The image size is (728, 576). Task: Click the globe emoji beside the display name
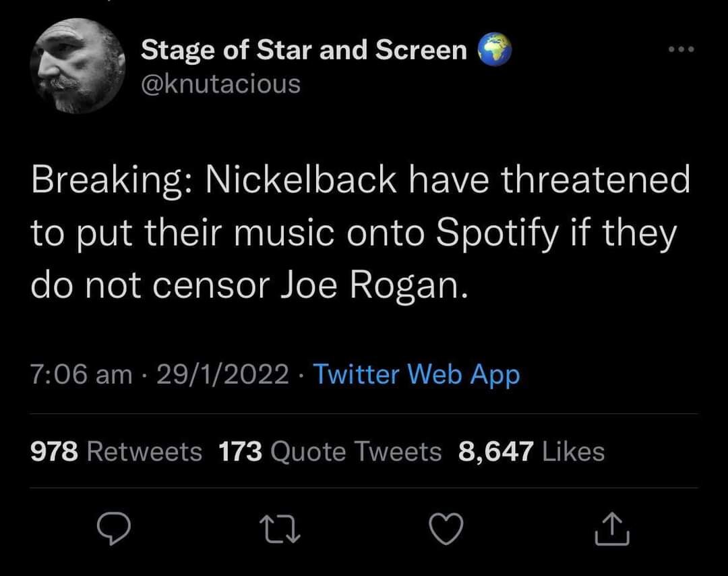tap(495, 51)
